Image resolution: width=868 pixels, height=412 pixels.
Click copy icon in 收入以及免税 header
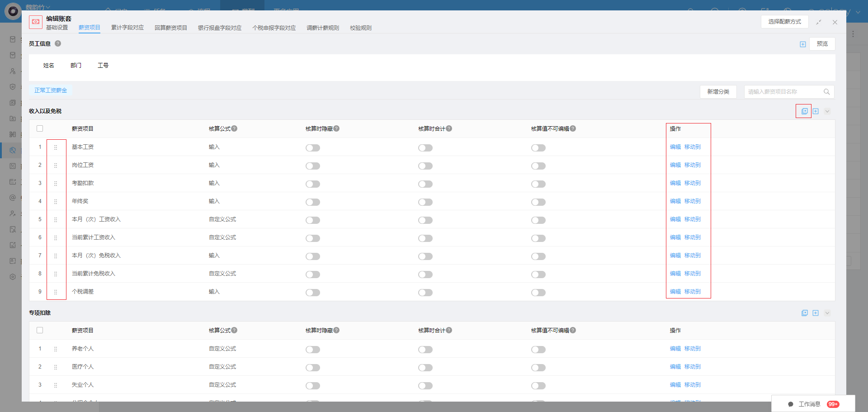pyautogui.click(x=805, y=111)
